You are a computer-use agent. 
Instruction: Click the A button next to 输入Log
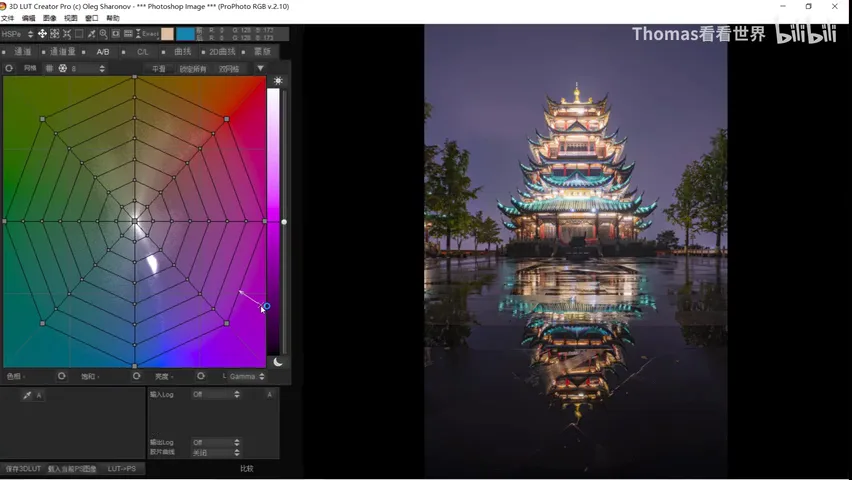coord(270,395)
